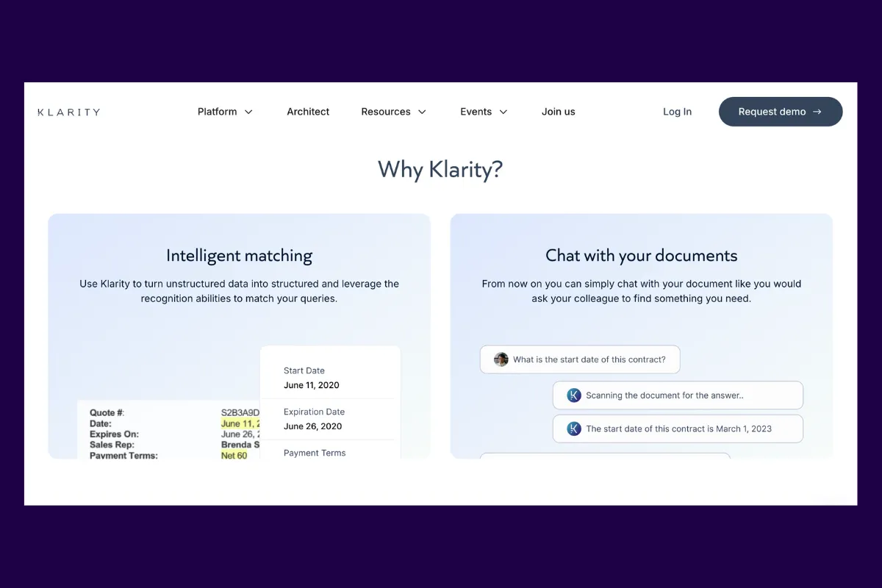Click the Start Date label in the panel

(x=304, y=371)
